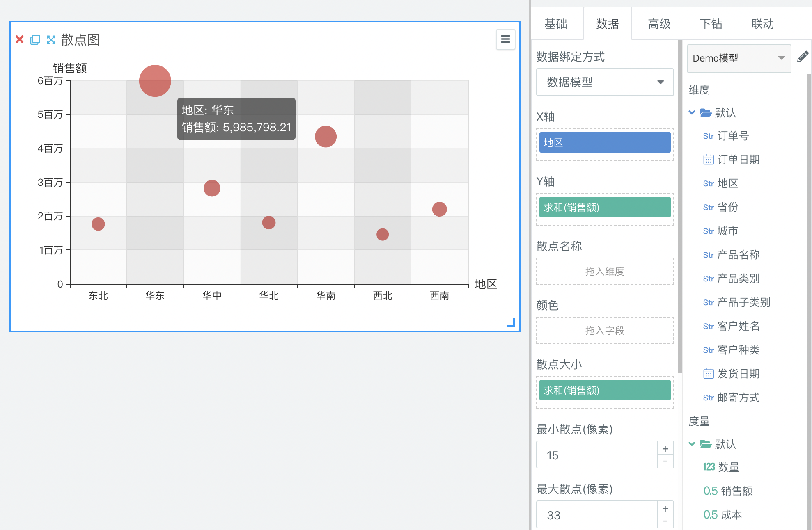Select the 发货日期 dimension

coord(738,374)
